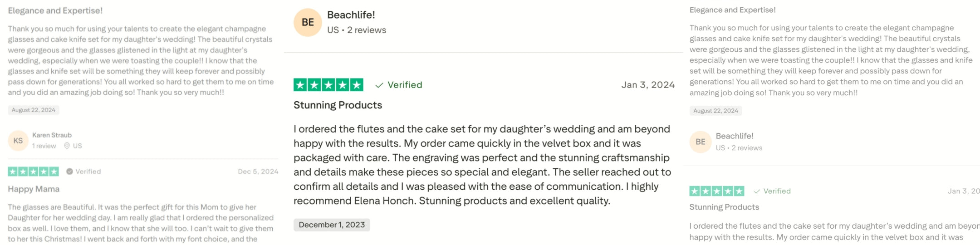980x245 pixels.
Task: Click the "December 1, 2023" date badge
Action: tap(332, 225)
